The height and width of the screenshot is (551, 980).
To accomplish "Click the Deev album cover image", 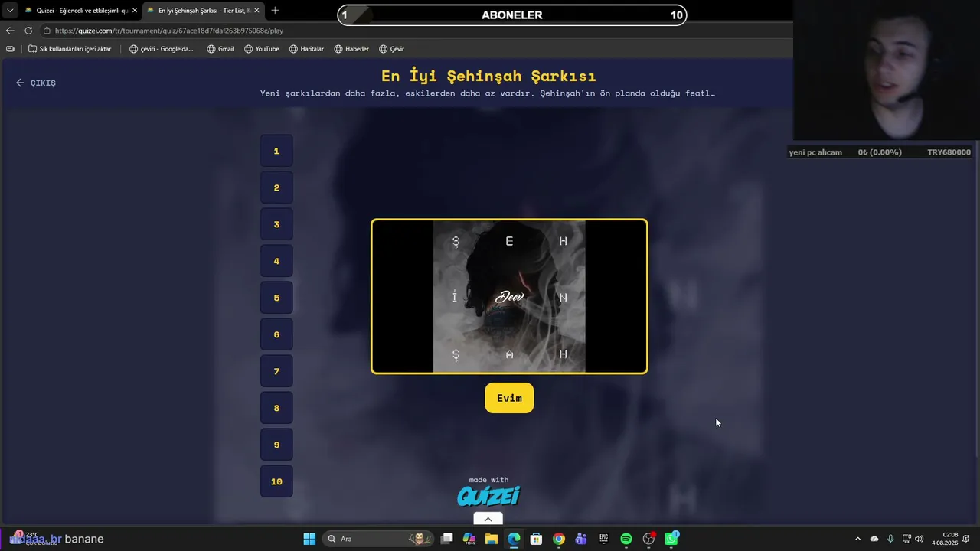I will 509,296.
